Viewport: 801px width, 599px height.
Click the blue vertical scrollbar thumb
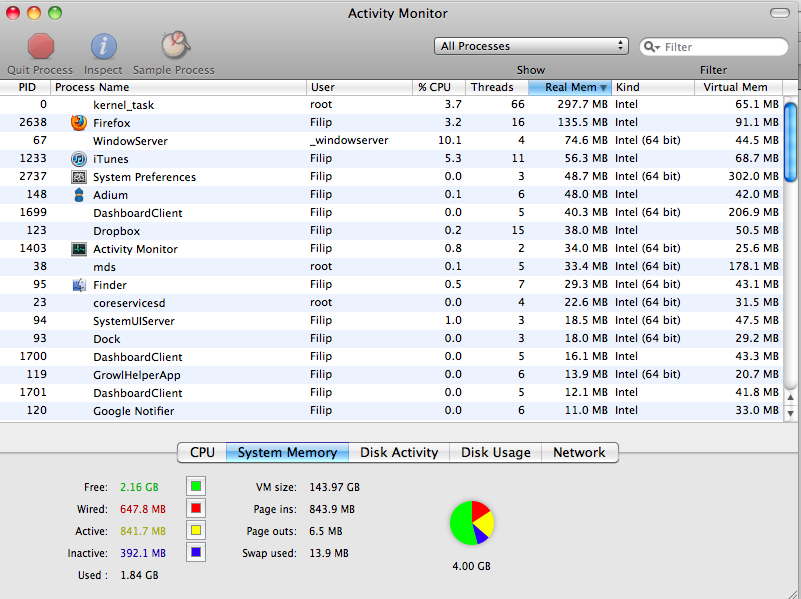point(790,141)
